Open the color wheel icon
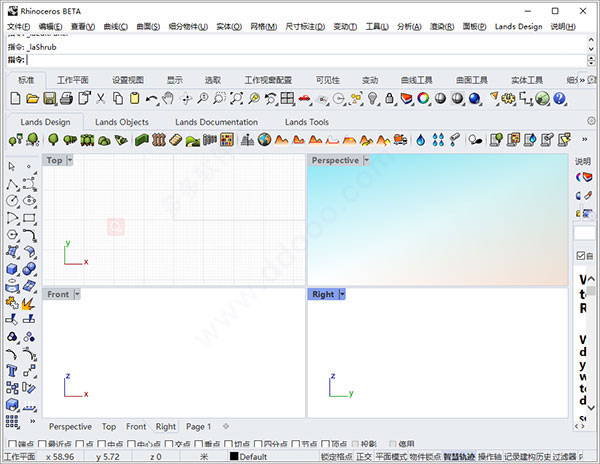The height and width of the screenshot is (464, 600). coord(423,99)
